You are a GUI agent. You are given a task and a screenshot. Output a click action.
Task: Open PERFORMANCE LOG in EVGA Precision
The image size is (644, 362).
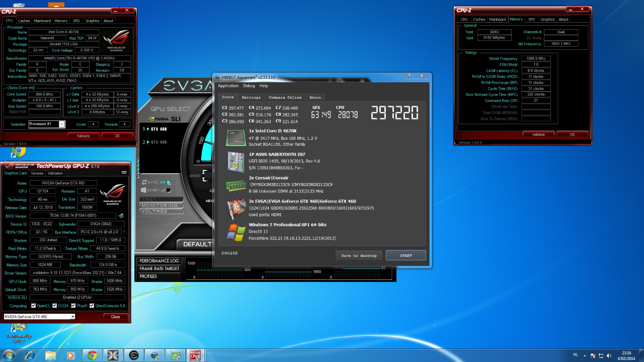coord(159,261)
